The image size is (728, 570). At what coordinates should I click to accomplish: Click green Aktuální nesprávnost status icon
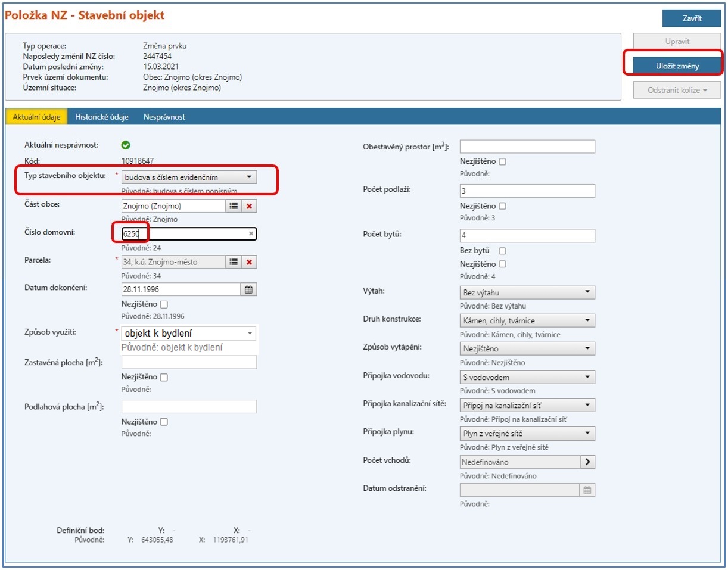[126, 145]
